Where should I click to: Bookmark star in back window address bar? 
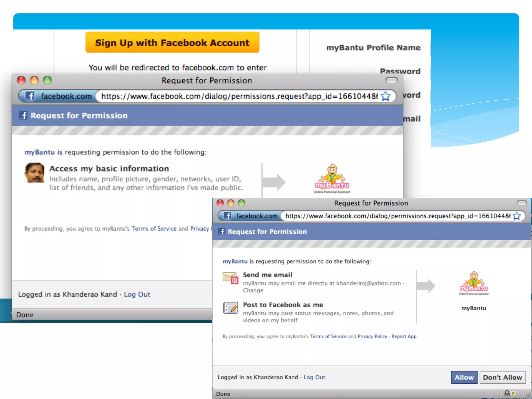[x=385, y=96]
